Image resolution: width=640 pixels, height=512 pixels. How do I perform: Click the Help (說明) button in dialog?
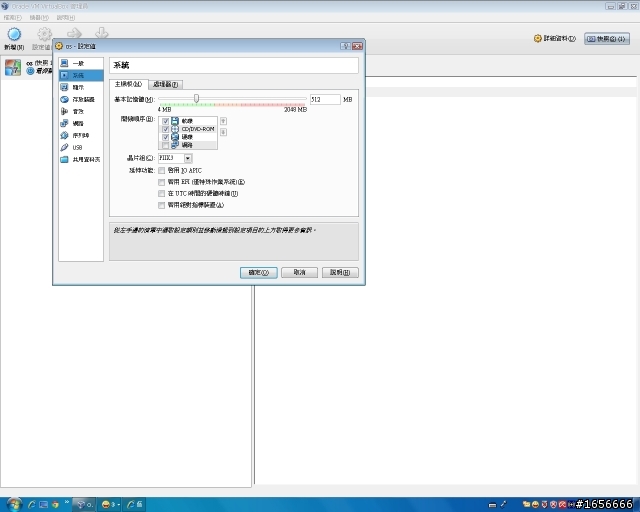(x=340, y=272)
